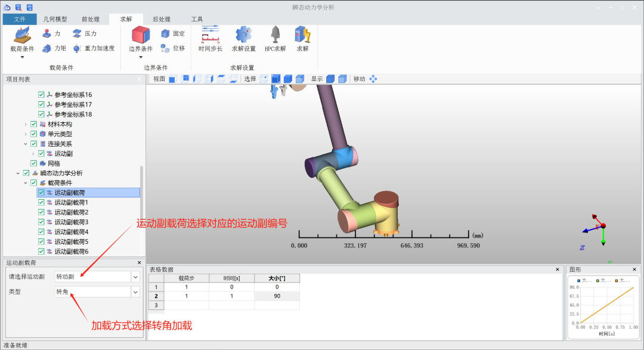Toggle the 单元类型 checkbox
Image resolution: width=644 pixels, height=350 pixels.
coord(33,134)
